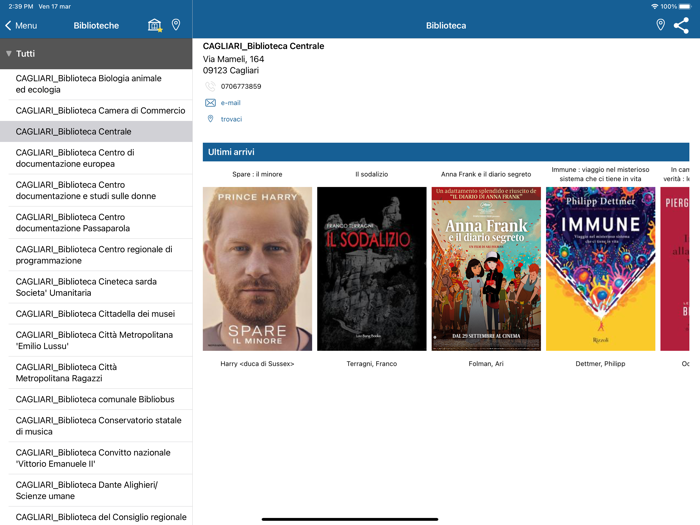700x525 pixels.
Task: Tap the share icon in top right
Action: tap(681, 25)
